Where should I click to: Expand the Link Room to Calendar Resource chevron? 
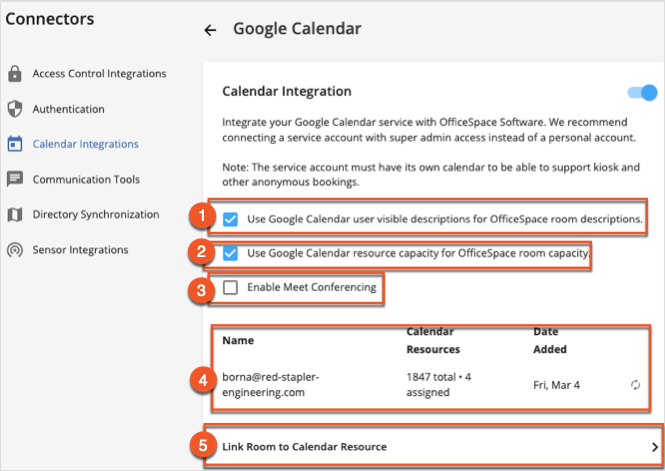(x=655, y=446)
